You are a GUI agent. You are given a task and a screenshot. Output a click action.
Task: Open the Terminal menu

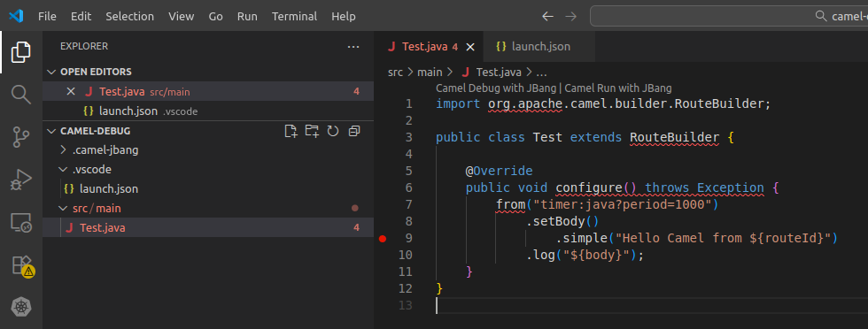pyautogui.click(x=294, y=16)
